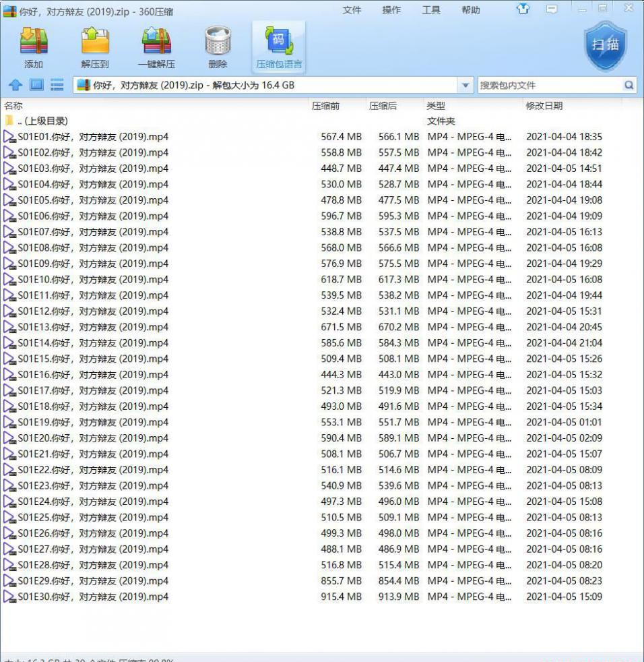Go up one directory with the arrow icon
The image size is (644, 662).
point(15,85)
